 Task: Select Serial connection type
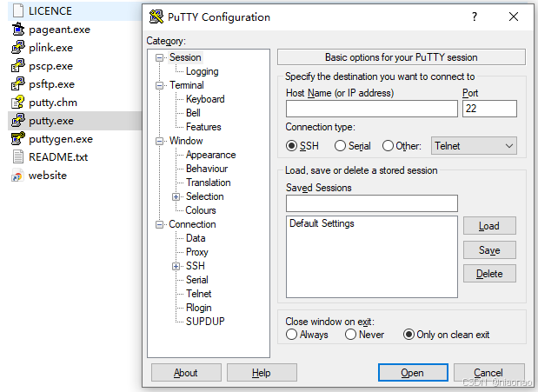pos(340,146)
